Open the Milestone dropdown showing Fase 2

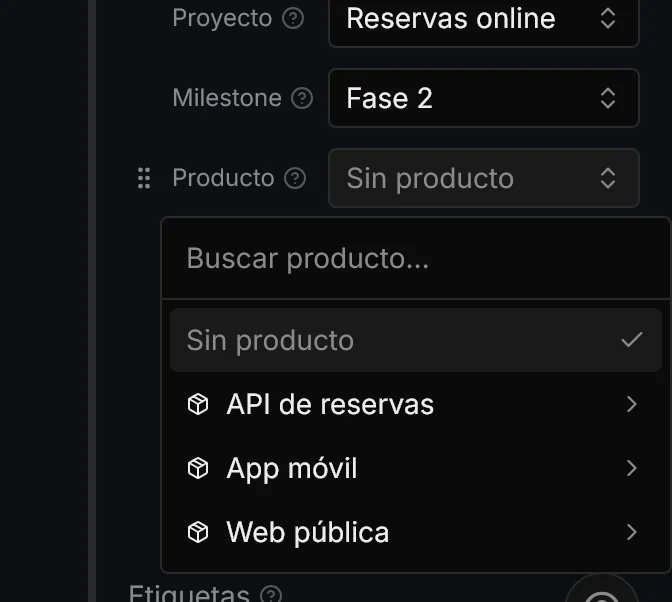point(484,98)
